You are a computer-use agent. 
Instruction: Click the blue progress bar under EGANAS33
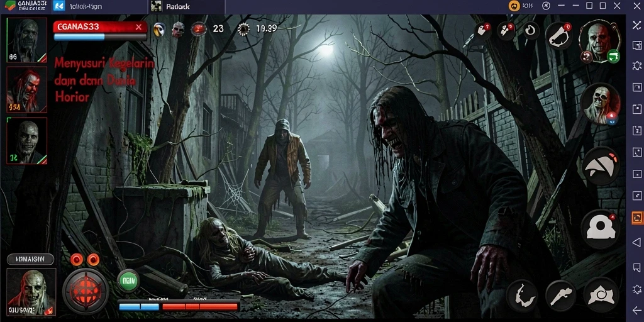(x=100, y=37)
